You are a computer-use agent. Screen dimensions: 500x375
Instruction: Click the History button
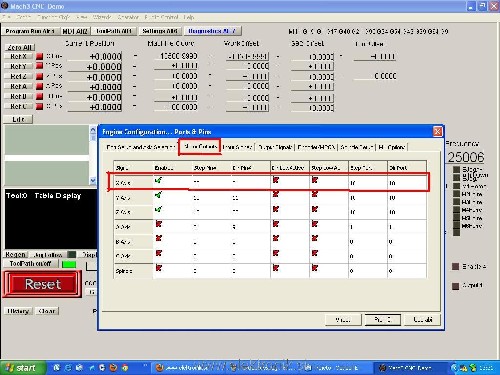pos(18,311)
